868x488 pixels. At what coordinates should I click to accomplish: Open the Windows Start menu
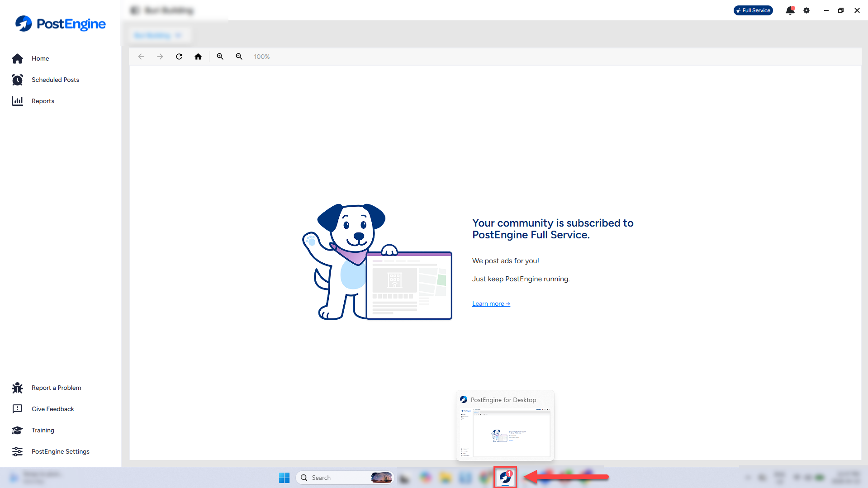(284, 478)
